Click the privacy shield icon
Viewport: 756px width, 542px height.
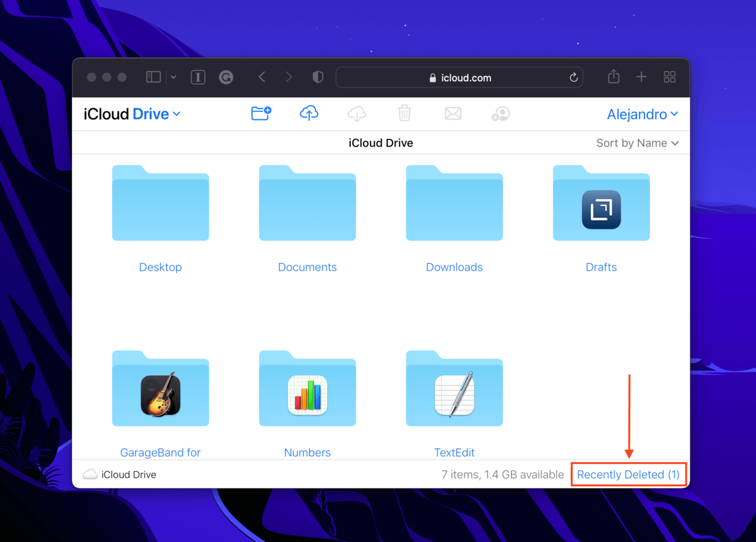coord(318,77)
